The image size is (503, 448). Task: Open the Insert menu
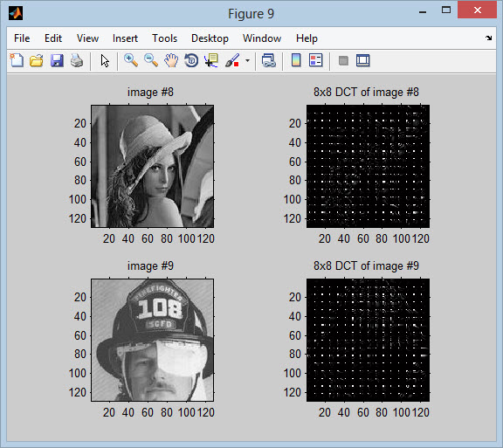(x=125, y=38)
